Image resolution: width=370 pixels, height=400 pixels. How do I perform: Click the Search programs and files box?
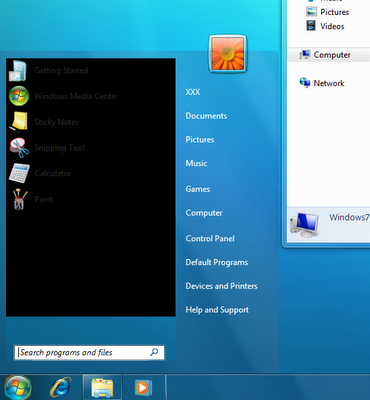pos(89,352)
